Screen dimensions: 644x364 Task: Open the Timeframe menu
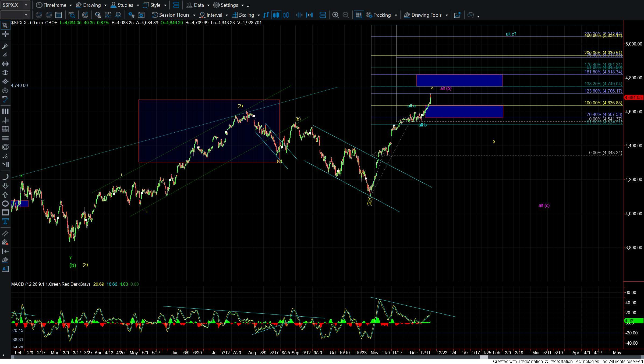tap(54, 5)
